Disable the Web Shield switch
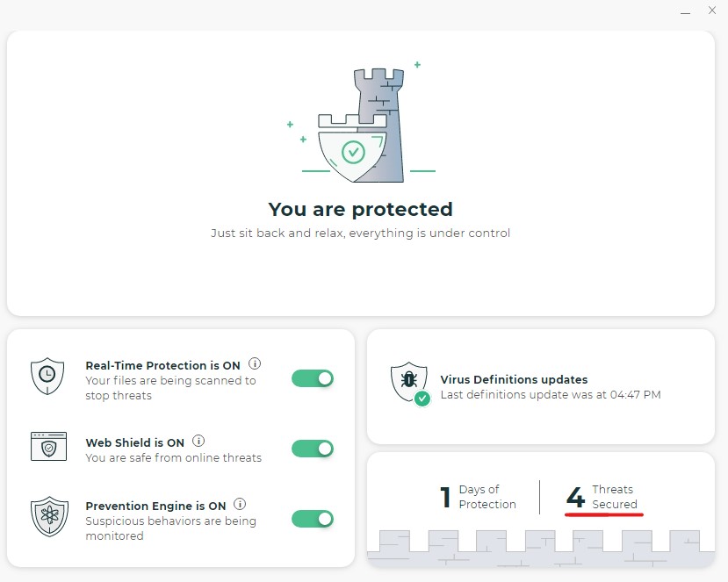728x582 pixels. pyautogui.click(x=313, y=449)
